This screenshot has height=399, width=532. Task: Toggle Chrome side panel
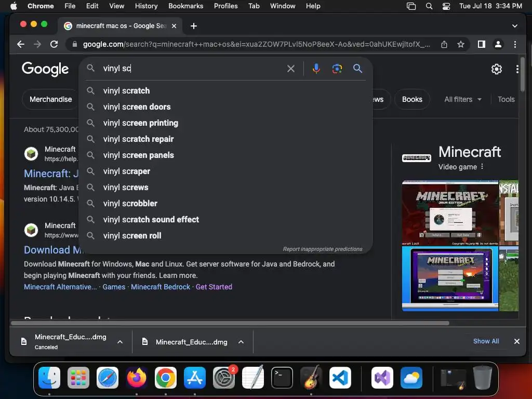click(481, 44)
